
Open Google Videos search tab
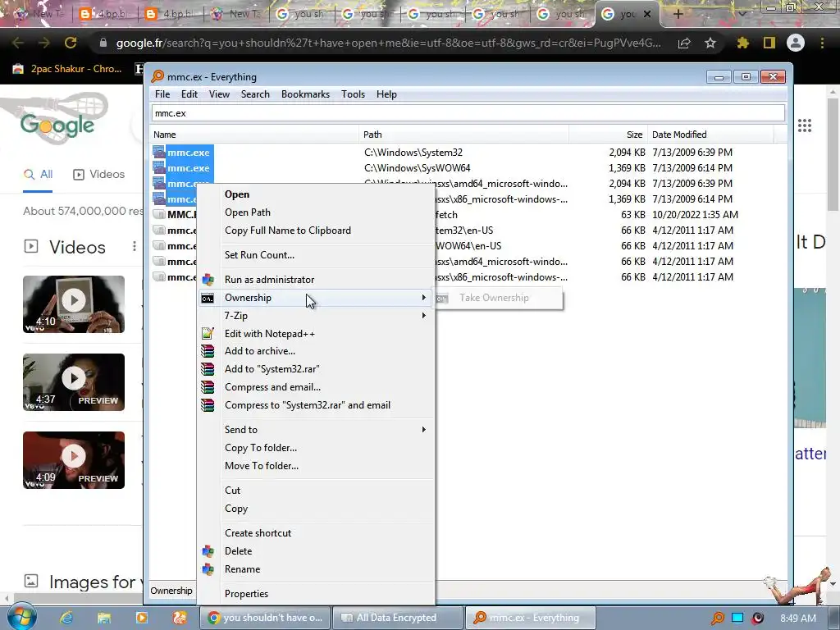pos(98,174)
